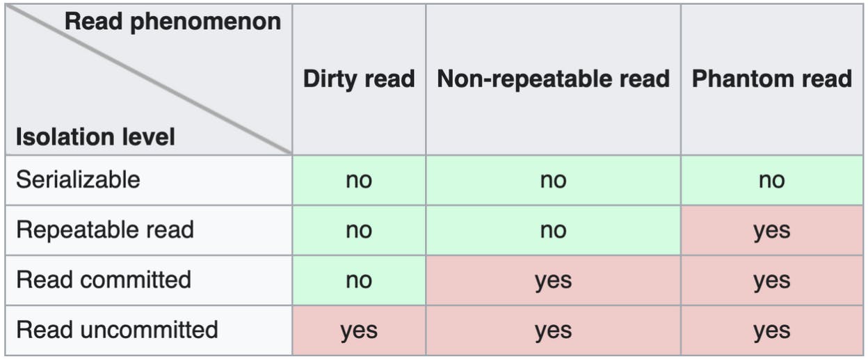Select the Read uncommitted row label
Screen dimensions: 868x359
click(117, 330)
